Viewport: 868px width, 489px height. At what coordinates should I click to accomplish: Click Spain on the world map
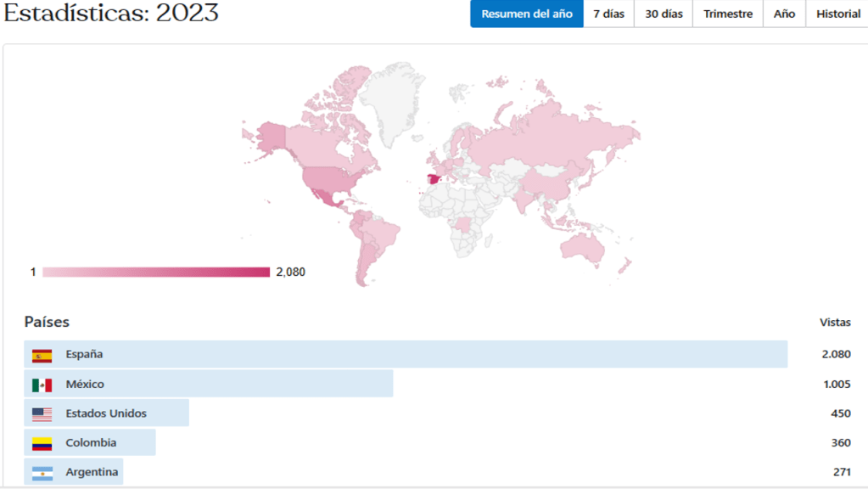pyautogui.click(x=435, y=179)
